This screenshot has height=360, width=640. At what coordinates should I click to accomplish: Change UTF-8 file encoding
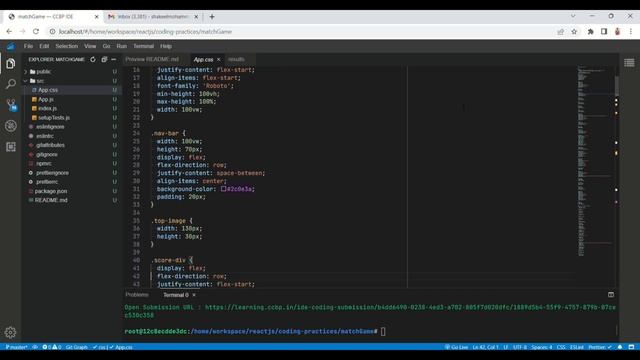[520, 347]
